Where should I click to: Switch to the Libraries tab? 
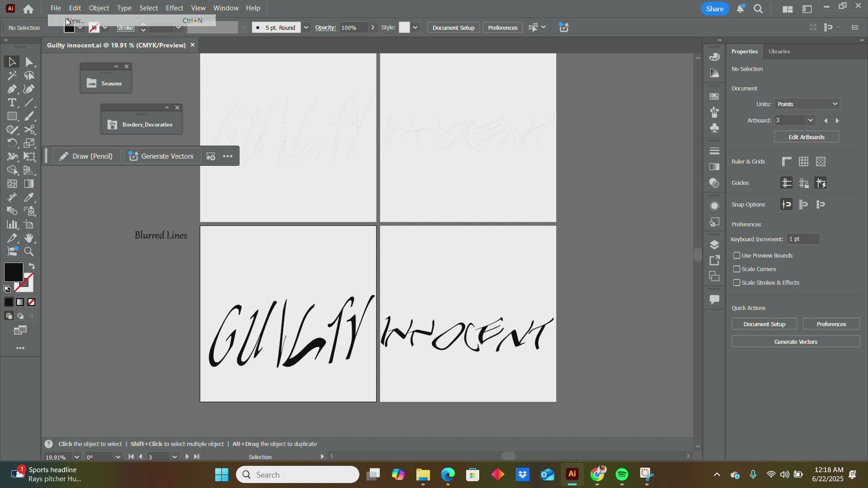779,52
